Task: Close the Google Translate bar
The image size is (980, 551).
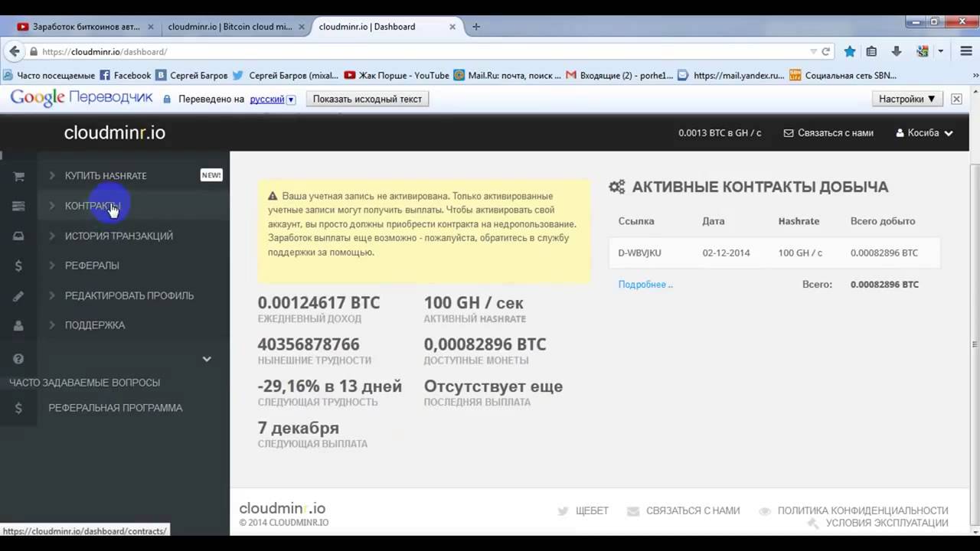Action: pyautogui.click(x=956, y=99)
